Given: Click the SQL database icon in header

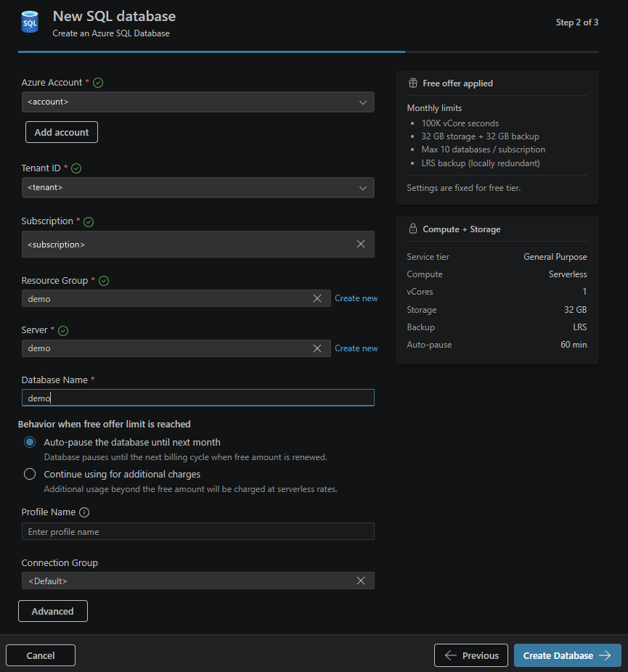Looking at the screenshot, I should point(30,22).
